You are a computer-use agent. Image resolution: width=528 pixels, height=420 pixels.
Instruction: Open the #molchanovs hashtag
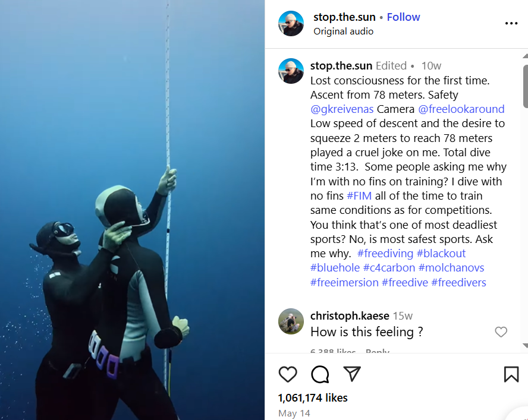coord(451,268)
